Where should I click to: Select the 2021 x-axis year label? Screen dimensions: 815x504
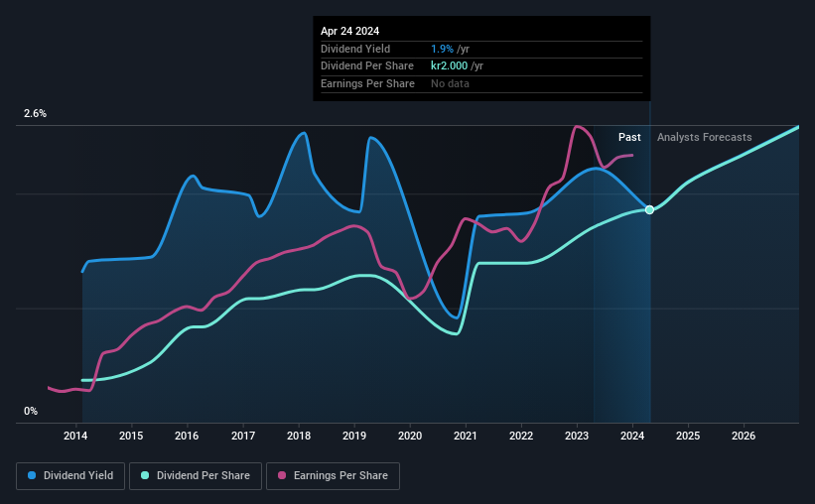(466, 436)
